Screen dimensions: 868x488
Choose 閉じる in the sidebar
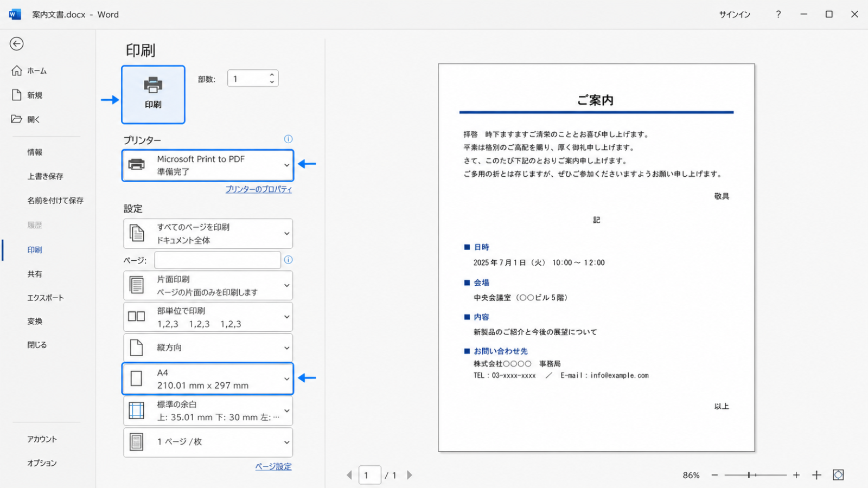37,345
